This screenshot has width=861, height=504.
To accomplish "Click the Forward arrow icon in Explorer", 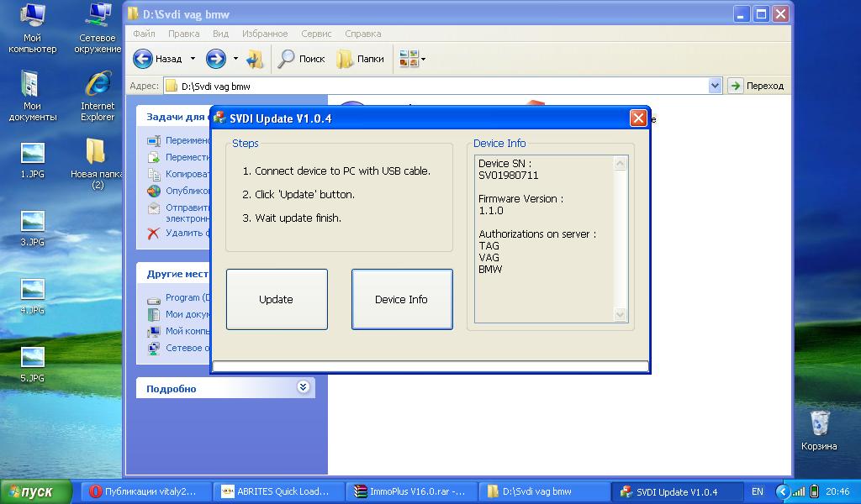I will (216, 58).
